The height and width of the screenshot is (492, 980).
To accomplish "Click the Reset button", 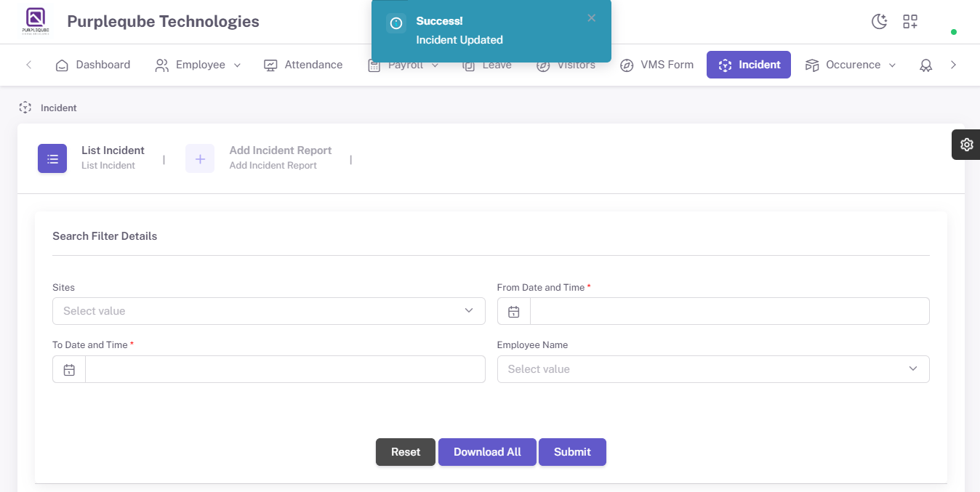I will tap(406, 452).
